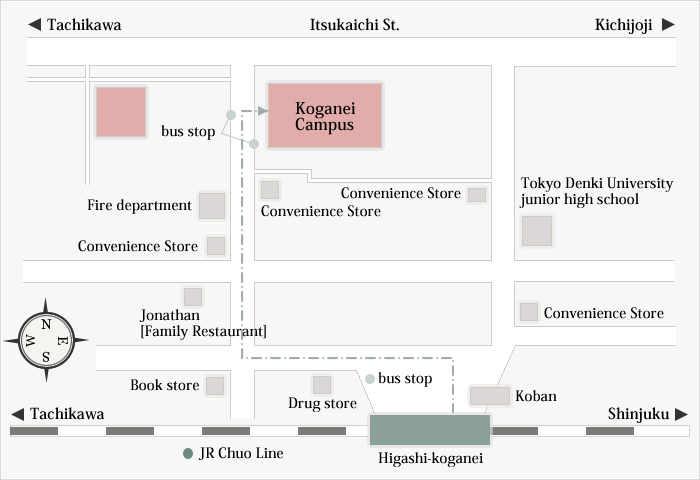Viewport: 700px width, 480px height.
Task: Select the Drug store marker square
Action: (321, 385)
